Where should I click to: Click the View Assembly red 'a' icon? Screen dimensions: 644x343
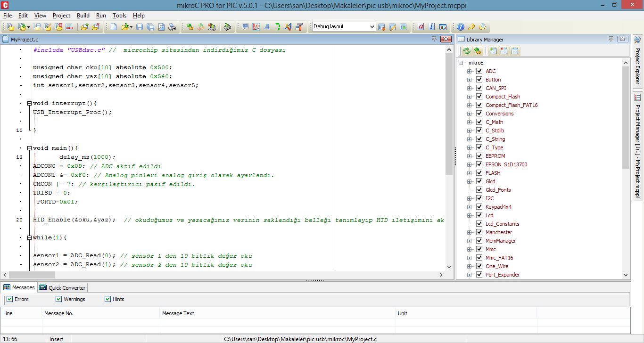point(421,27)
